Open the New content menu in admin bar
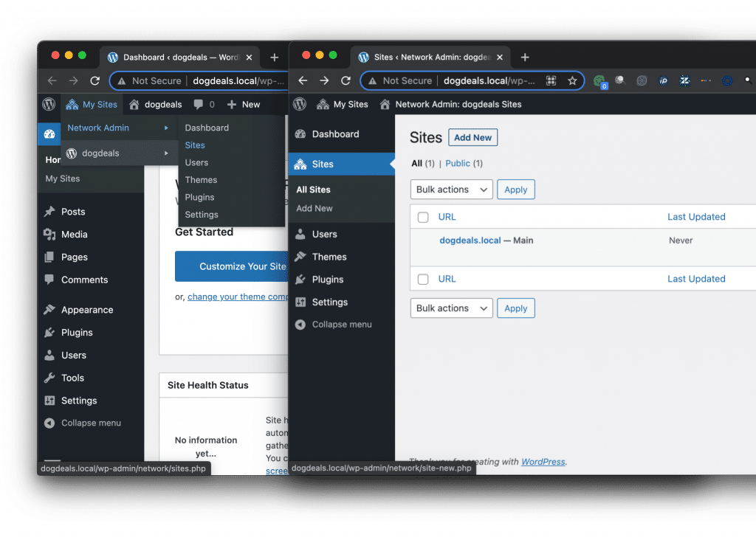756x540 pixels. click(x=244, y=105)
